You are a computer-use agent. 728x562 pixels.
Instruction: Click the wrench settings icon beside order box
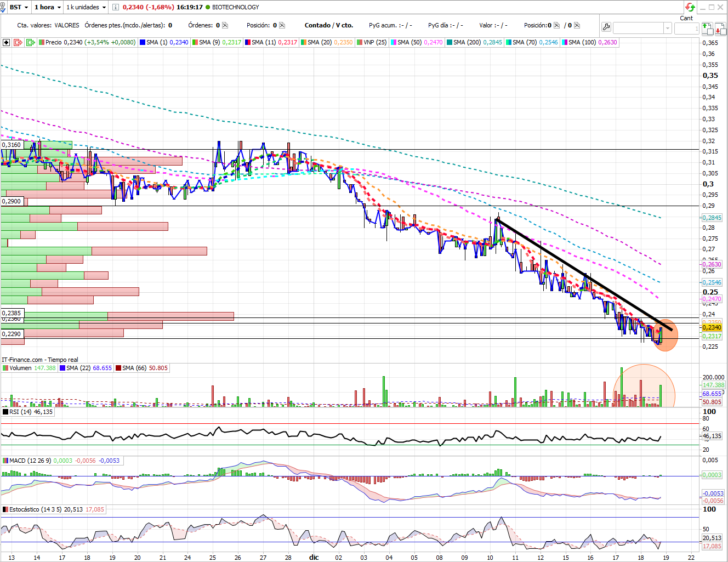[606, 27]
